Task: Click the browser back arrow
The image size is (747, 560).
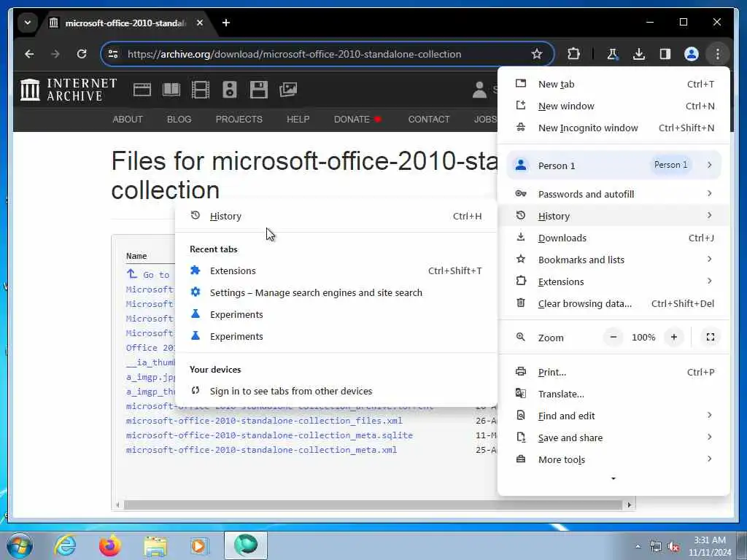Action: pos(29,54)
